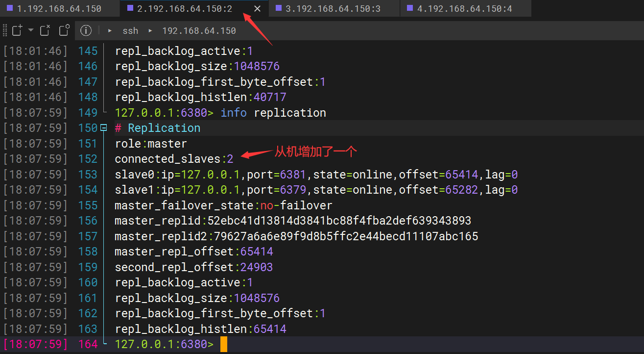644x354 pixels.
Task: Close the 2.192.168.64.150:2 tab
Action: click(x=258, y=9)
